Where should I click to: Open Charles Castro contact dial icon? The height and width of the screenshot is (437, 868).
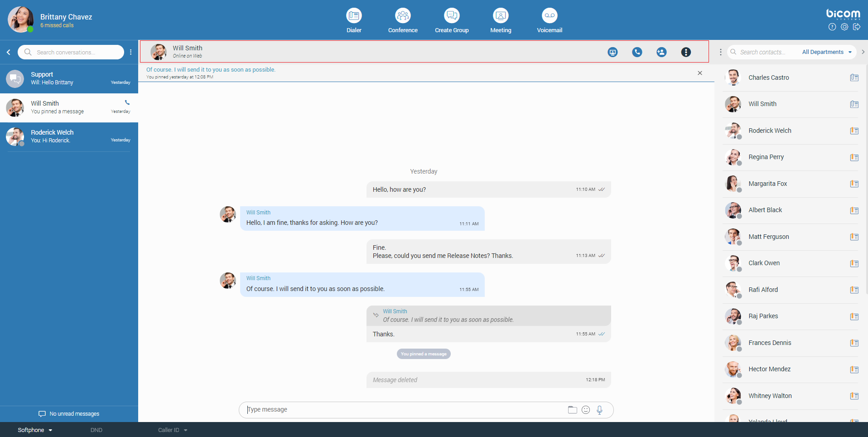[854, 78]
